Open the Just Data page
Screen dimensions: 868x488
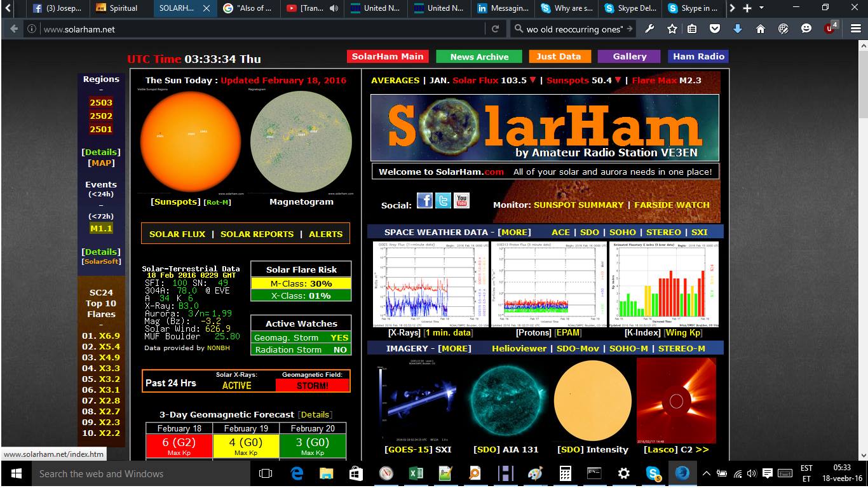559,57
